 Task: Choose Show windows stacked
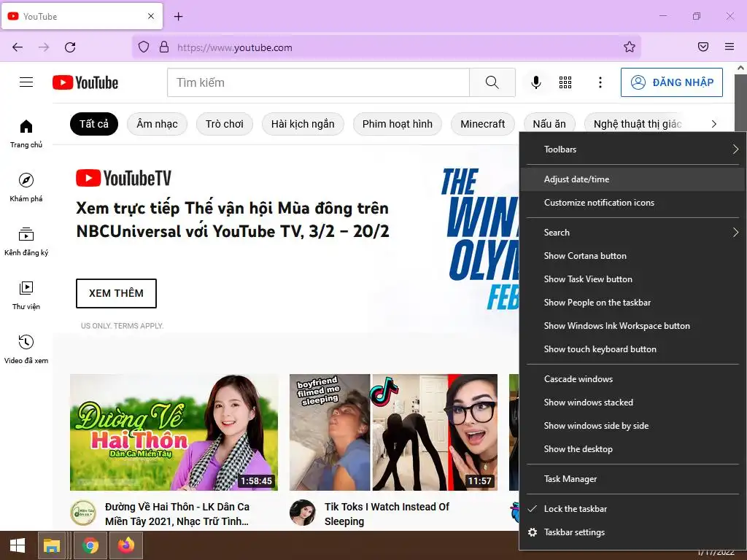632,402
